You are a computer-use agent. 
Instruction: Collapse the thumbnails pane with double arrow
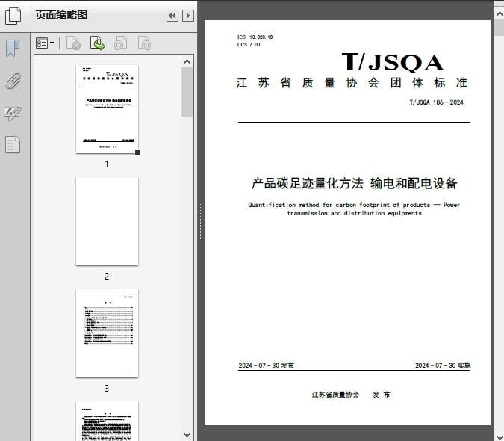pos(172,16)
